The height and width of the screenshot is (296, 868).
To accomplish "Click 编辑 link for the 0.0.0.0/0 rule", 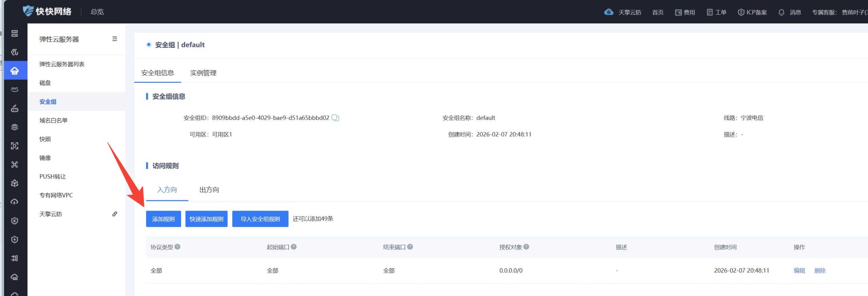I will 799,271.
